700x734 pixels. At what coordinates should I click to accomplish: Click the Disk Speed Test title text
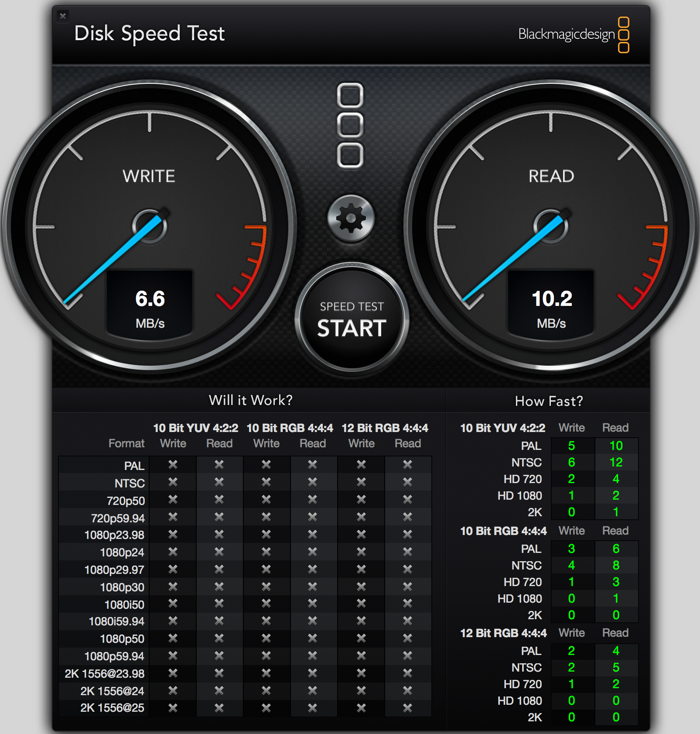(149, 34)
